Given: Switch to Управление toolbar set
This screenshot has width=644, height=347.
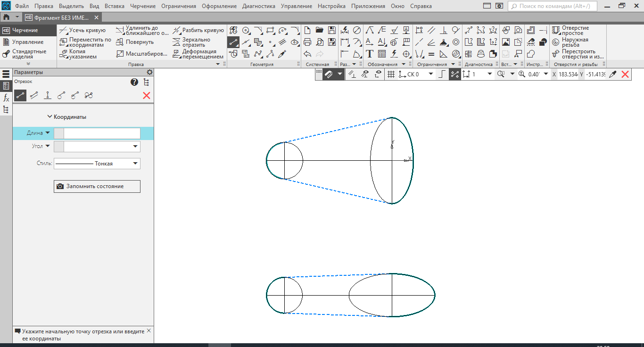Looking at the screenshot, I should coord(28,42).
